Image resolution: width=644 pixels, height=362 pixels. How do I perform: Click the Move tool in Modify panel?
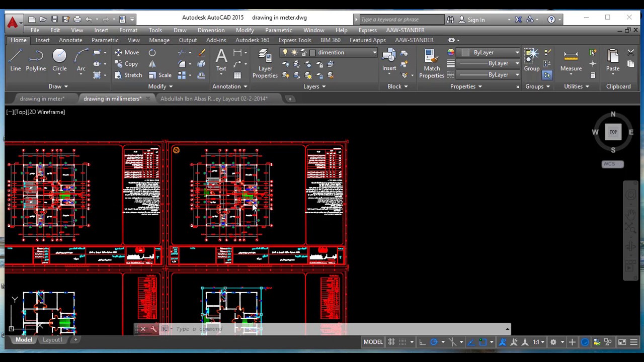126,52
